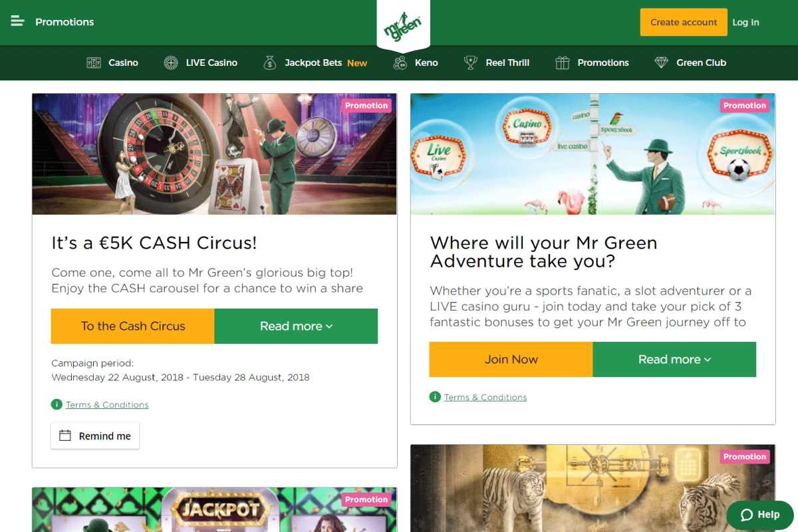
Task: Click To the Cash Circus button
Action: 133,326
